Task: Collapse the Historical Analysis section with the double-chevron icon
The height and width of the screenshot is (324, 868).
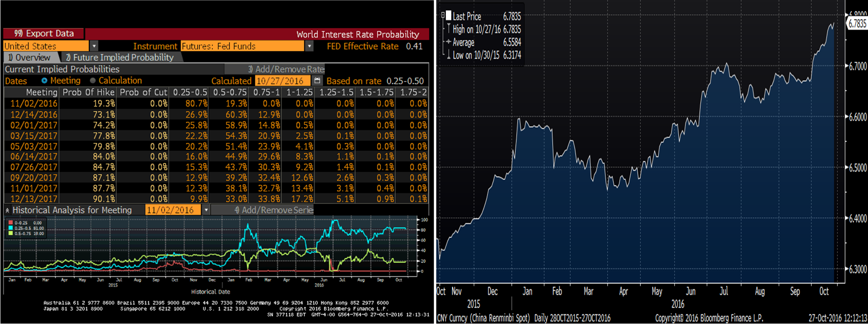Action: (x=8, y=211)
